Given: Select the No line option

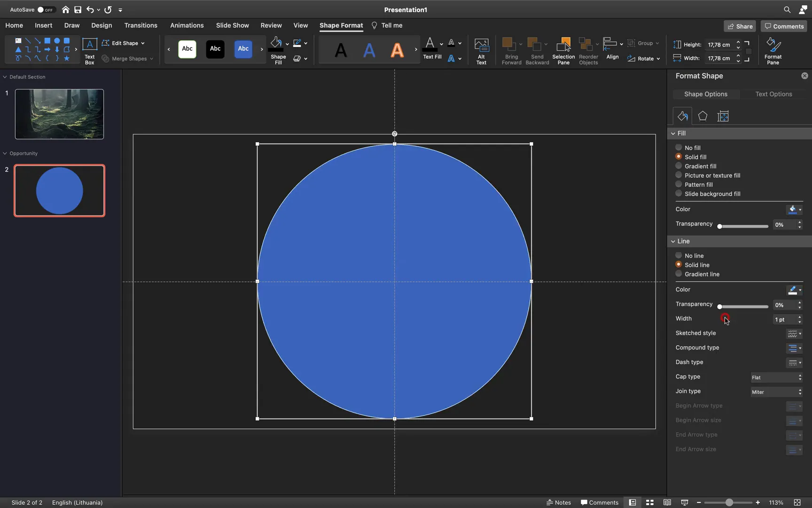Looking at the screenshot, I should 679,255.
